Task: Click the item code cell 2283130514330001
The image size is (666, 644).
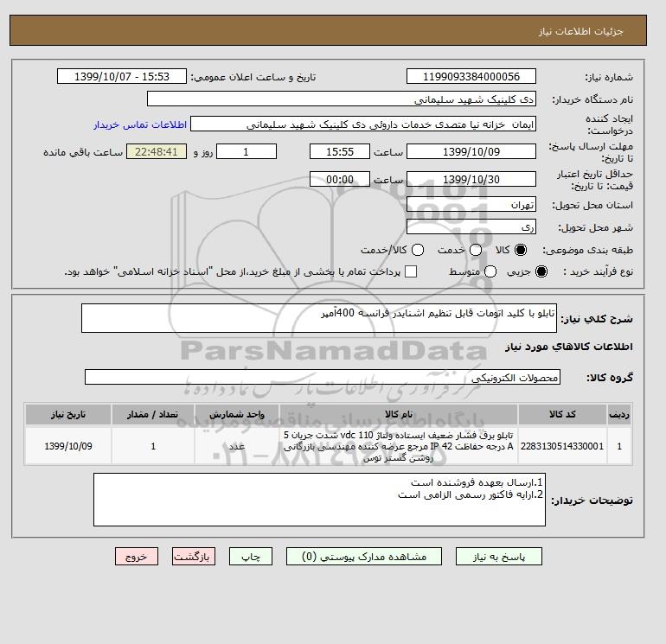Action: tap(562, 446)
